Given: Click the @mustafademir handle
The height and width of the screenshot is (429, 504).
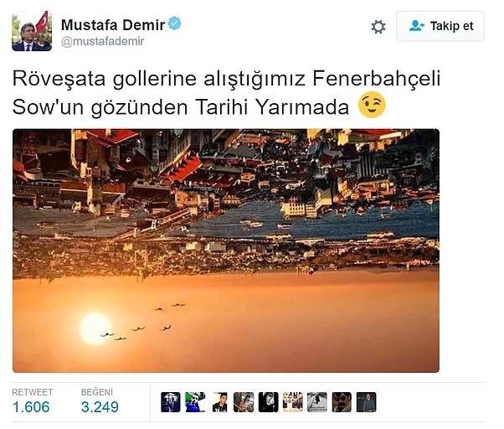Looking at the screenshot, I should click(102, 41).
